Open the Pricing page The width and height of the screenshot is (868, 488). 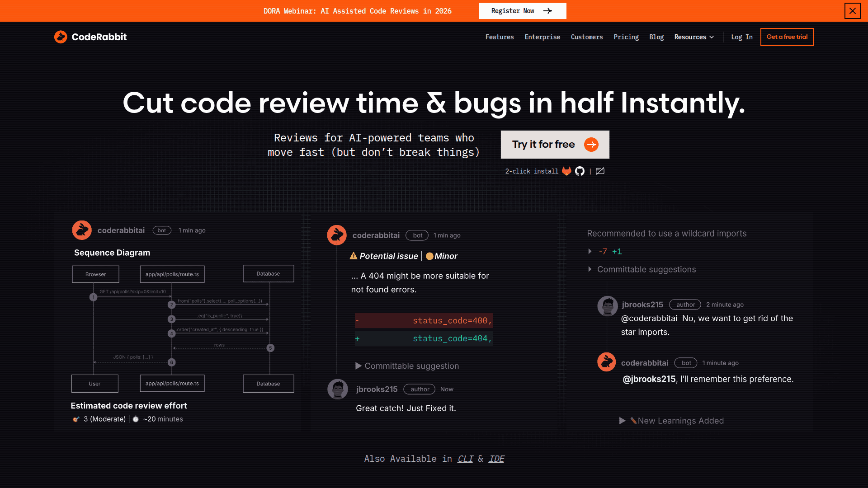click(626, 37)
